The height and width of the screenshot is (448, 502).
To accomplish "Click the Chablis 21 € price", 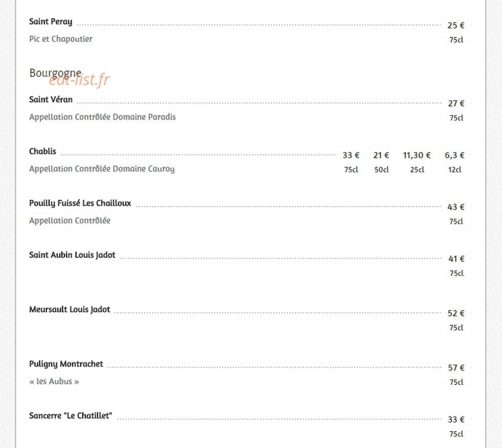I will (x=381, y=156).
